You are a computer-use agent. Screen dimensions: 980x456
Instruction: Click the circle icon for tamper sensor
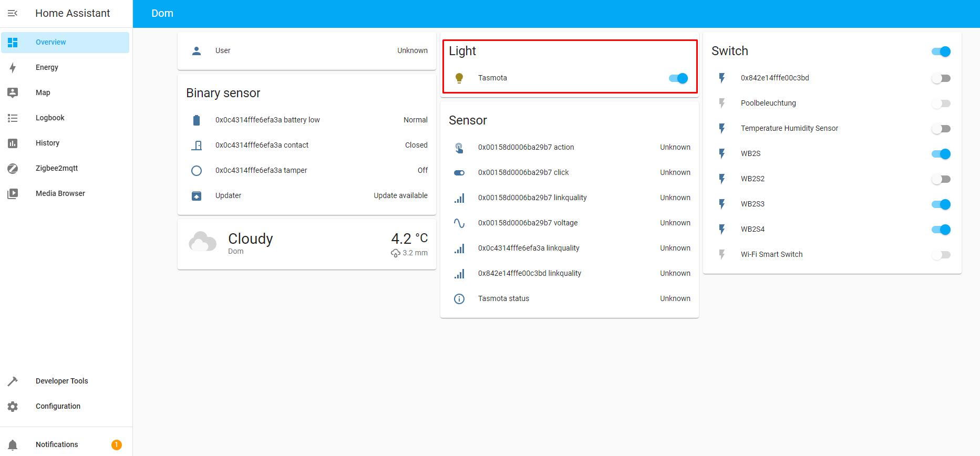[197, 170]
